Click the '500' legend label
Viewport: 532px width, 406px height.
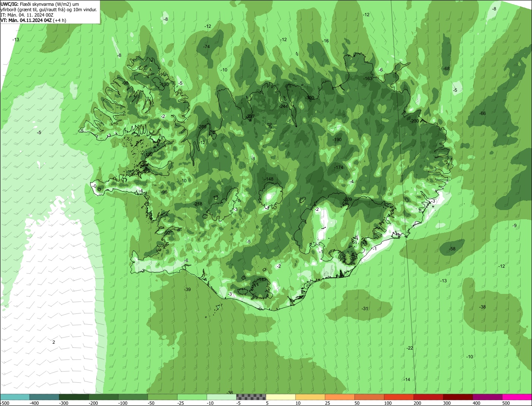click(505, 403)
